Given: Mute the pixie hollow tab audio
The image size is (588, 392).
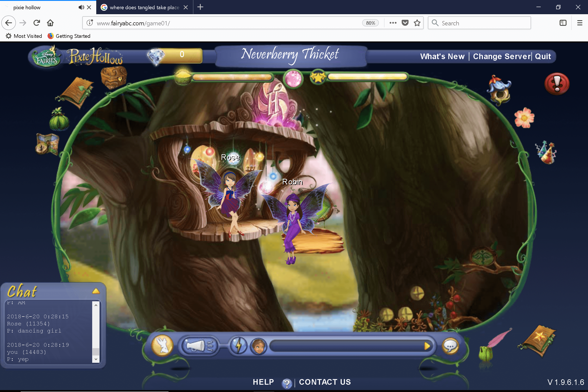Looking at the screenshot, I should (81, 7).
